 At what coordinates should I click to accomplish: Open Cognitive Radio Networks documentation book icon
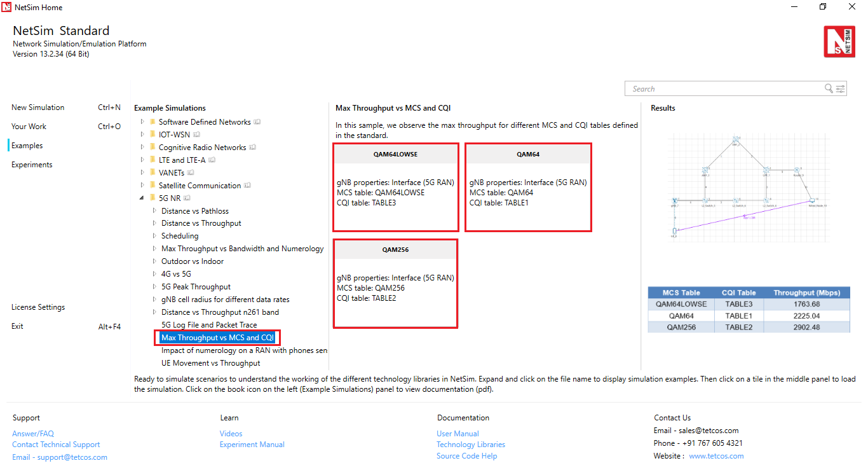(x=252, y=148)
